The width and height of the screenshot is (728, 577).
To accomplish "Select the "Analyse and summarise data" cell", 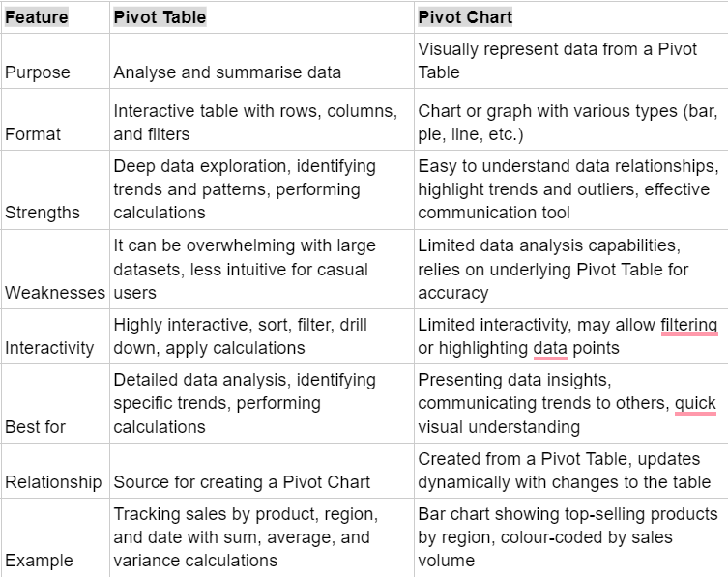I will point(227,72).
